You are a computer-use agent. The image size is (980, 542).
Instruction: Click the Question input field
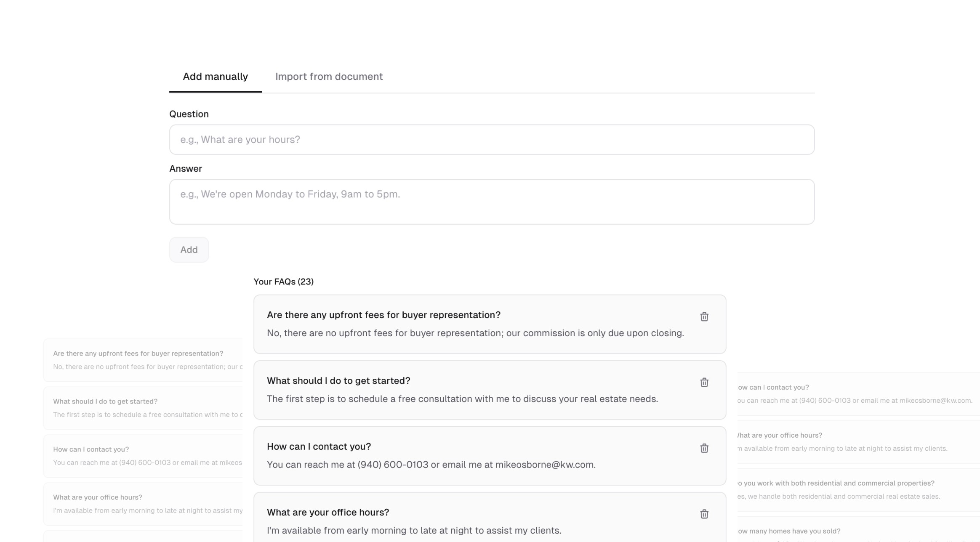tap(491, 140)
